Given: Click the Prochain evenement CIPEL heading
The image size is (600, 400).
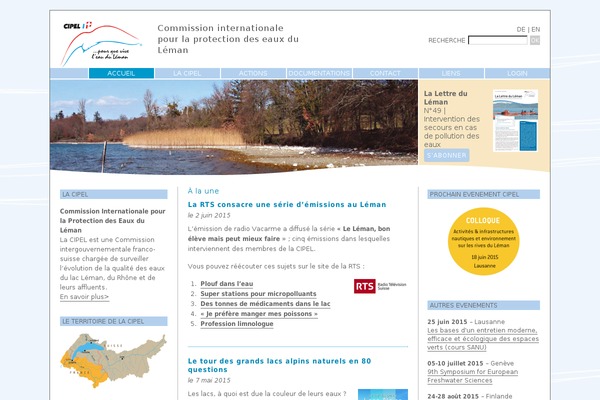Looking at the screenshot, I should (483, 194).
